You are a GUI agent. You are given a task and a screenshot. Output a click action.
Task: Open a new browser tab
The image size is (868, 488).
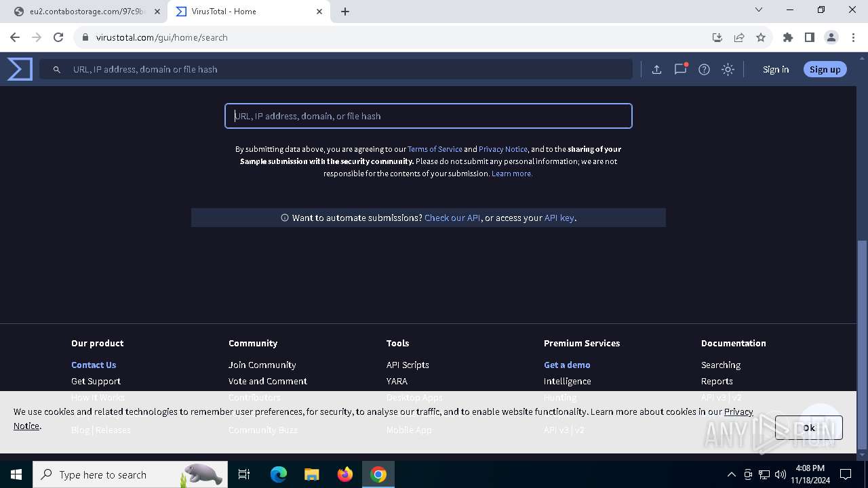345,12
